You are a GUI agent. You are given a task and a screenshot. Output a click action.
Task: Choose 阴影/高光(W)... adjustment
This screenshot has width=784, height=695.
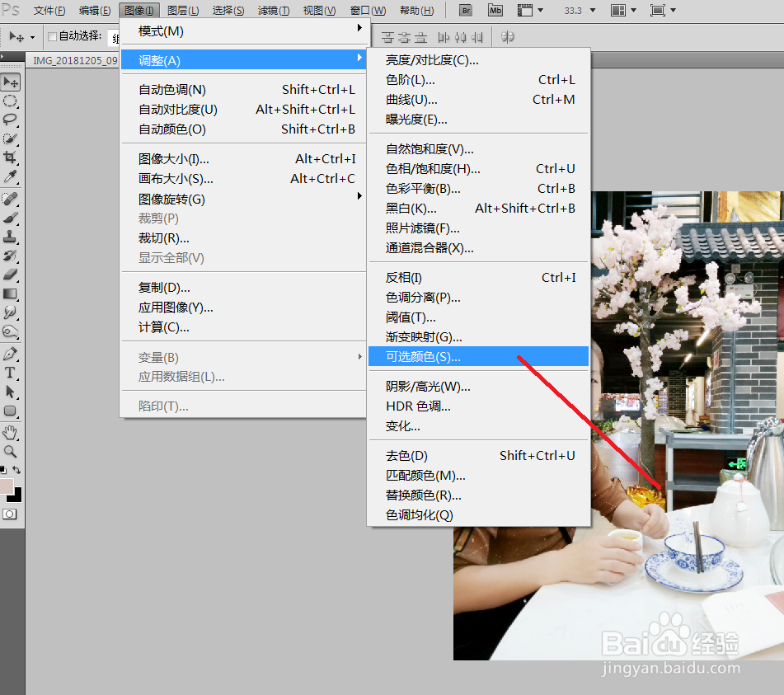pos(478,387)
